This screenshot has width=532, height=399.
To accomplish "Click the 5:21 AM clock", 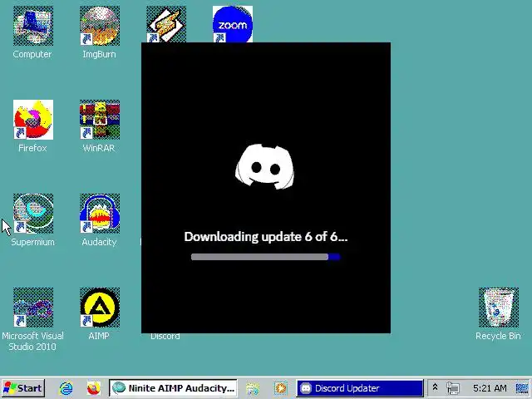I will [490, 388].
